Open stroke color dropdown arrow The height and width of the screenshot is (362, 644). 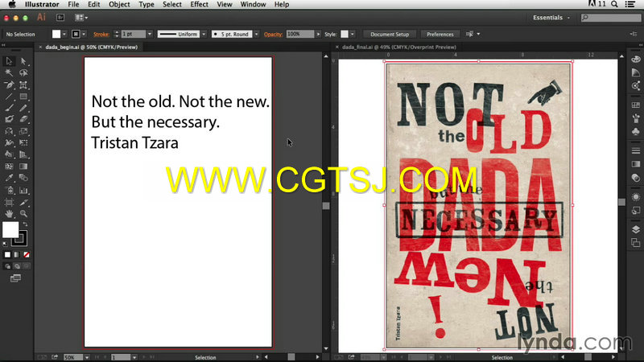[x=84, y=34]
